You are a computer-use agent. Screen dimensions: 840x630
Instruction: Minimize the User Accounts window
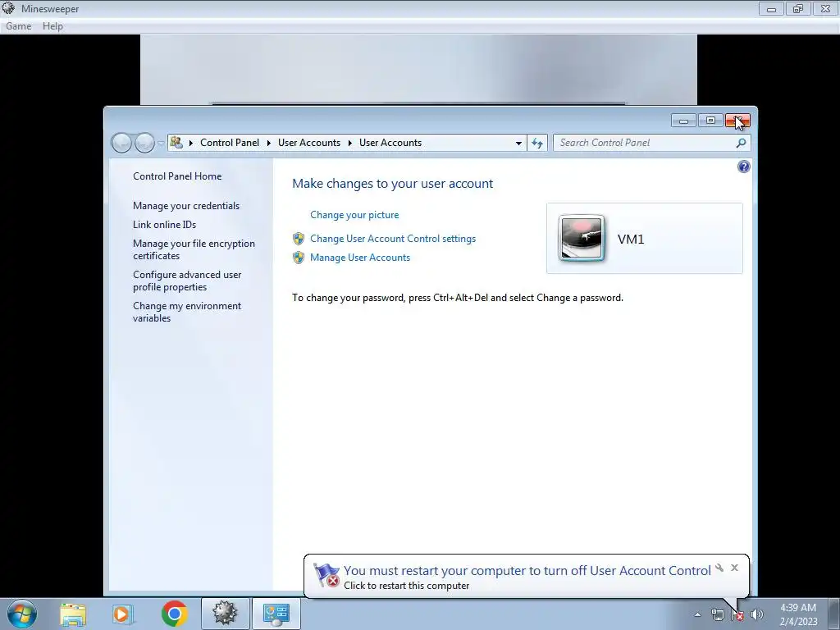pos(683,121)
